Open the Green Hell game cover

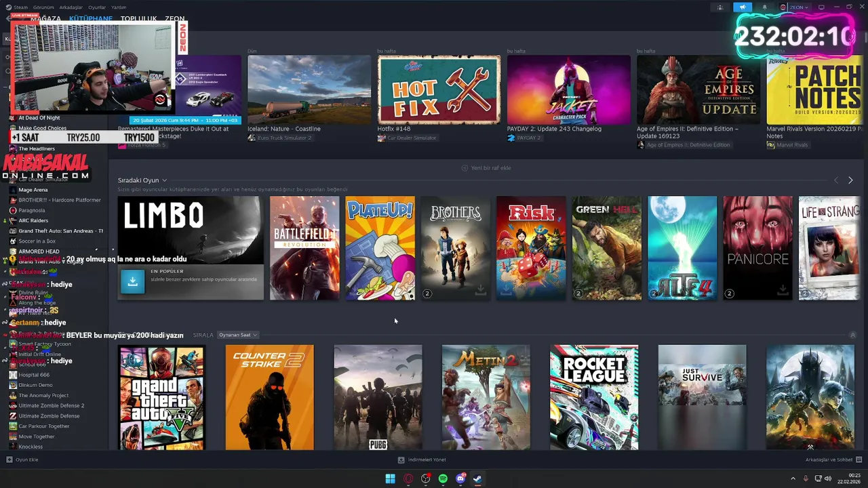coord(607,248)
